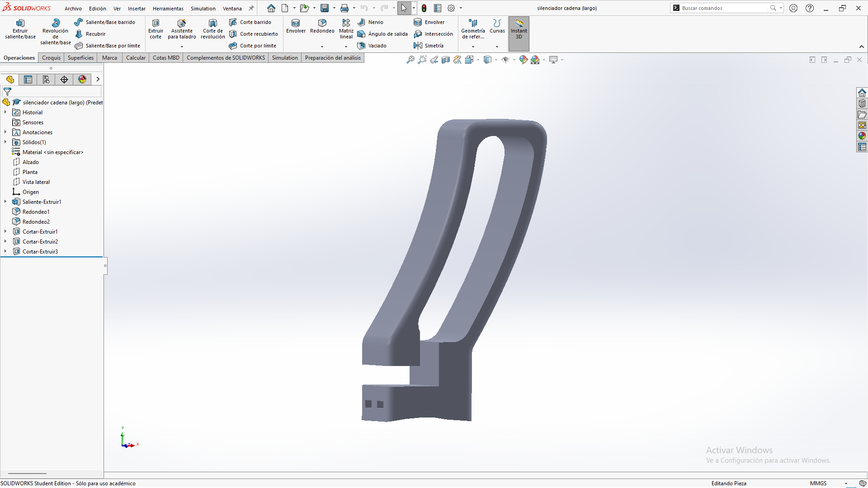Switch to Preparación del análisis tab
Image resolution: width=868 pixels, height=488 pixels.
333,58
